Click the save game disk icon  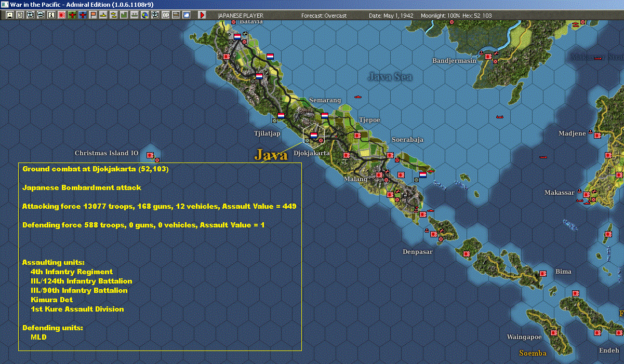click(9, 15)
